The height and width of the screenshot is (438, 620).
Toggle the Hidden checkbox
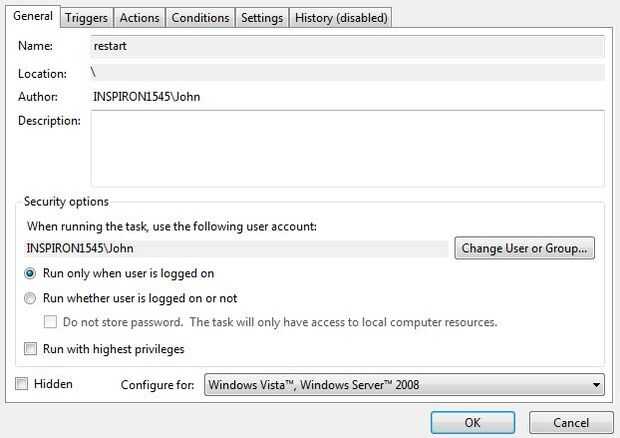[x=22, y=384]
